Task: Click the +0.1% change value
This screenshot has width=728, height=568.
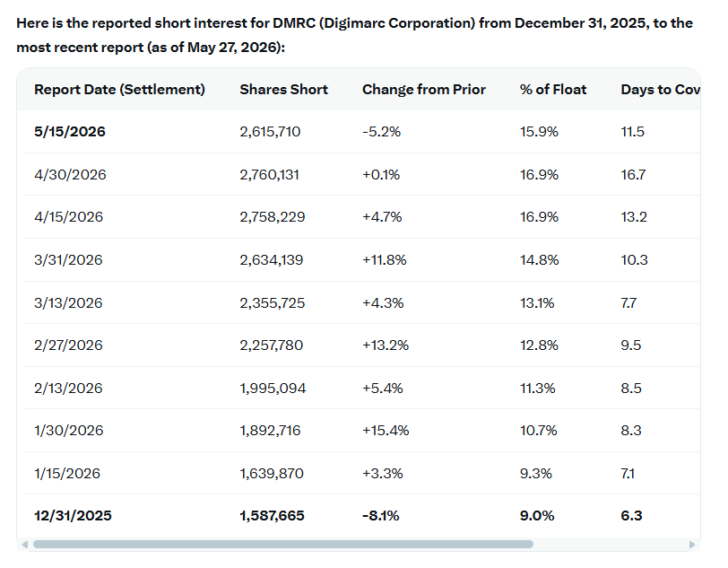Action: (x=381, y=174)
